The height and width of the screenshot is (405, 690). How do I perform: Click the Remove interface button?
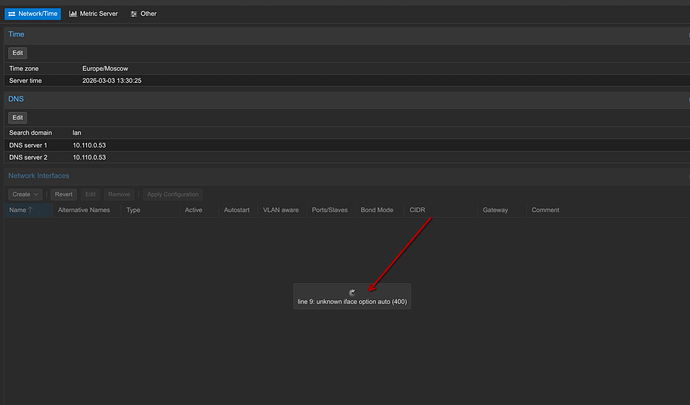tap(119, 194)
